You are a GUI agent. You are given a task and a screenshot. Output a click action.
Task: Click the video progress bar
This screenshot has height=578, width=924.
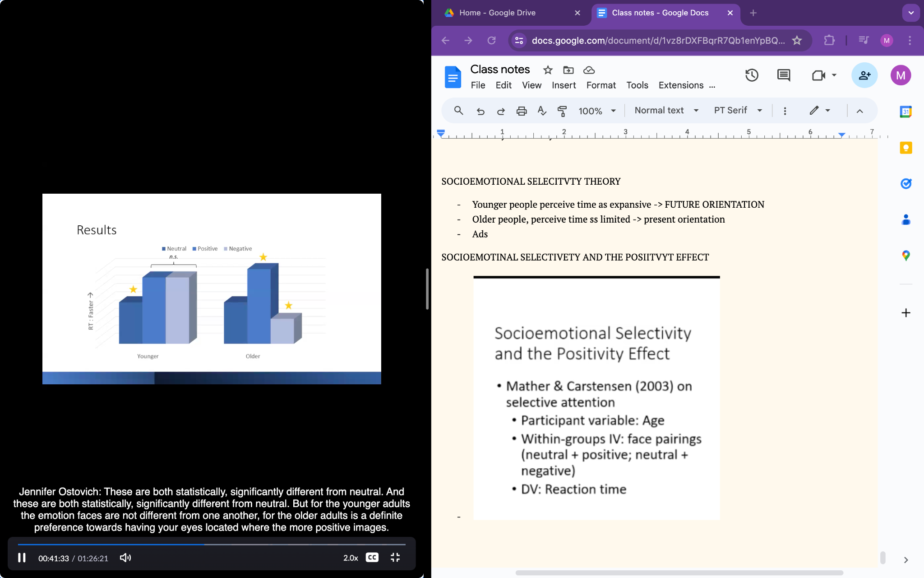(271, 545)
